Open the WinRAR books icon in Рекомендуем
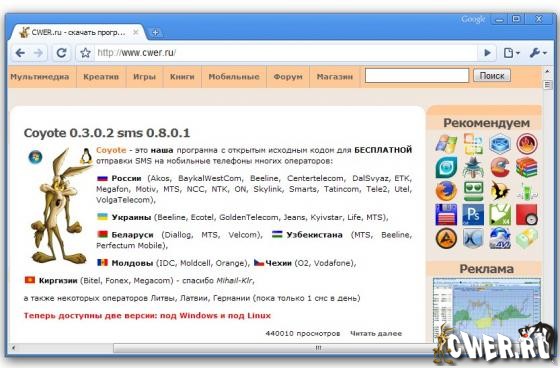 click(526, 167)
